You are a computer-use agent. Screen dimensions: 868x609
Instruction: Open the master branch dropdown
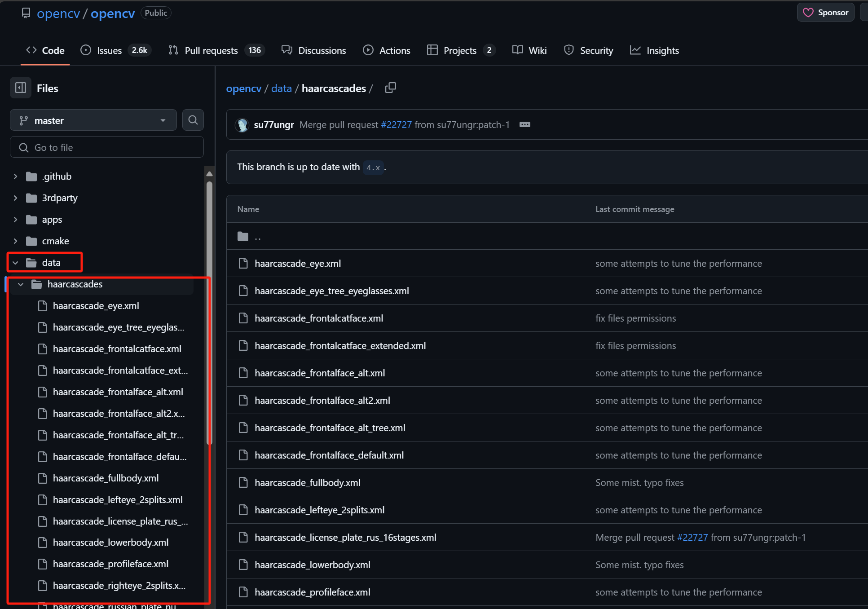click(x=93, y=120)
